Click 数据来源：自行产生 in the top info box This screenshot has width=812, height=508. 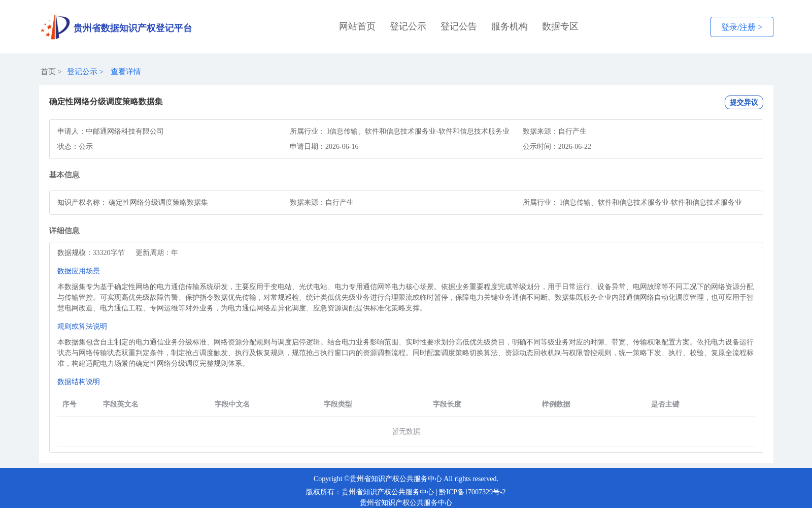point(555,131)
